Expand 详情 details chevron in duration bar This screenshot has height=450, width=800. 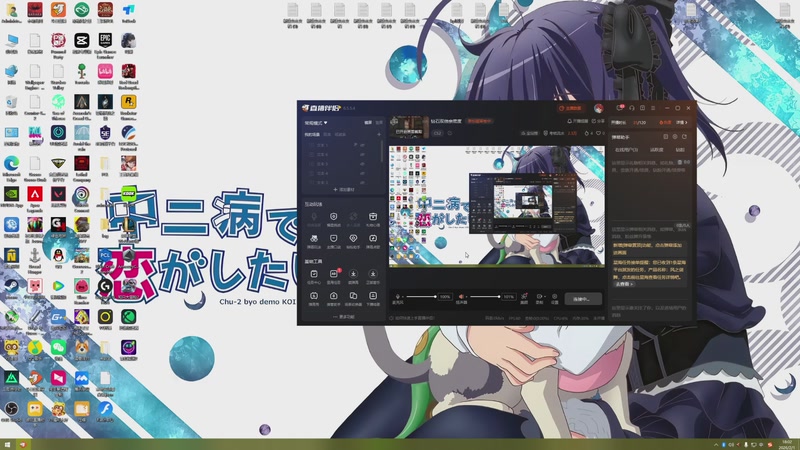(682, 122)
